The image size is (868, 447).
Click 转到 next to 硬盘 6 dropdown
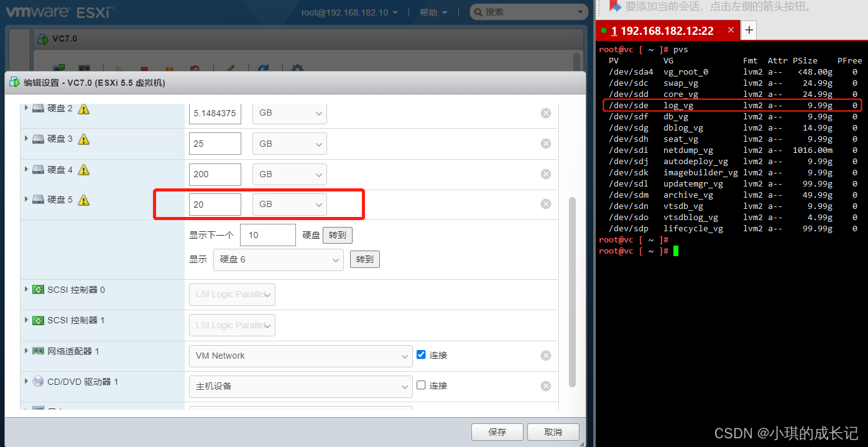click(x=365, y=259)
